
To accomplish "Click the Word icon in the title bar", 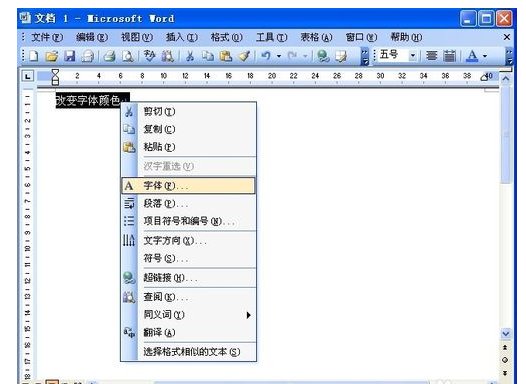I will [26, 18].
